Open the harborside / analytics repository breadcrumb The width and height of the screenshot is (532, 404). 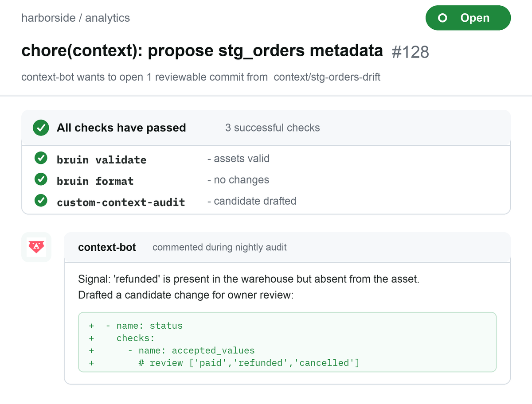point(75,18)
